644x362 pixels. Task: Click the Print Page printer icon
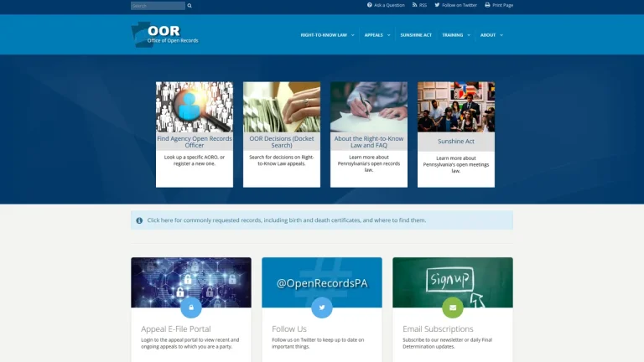click(487, 5)
